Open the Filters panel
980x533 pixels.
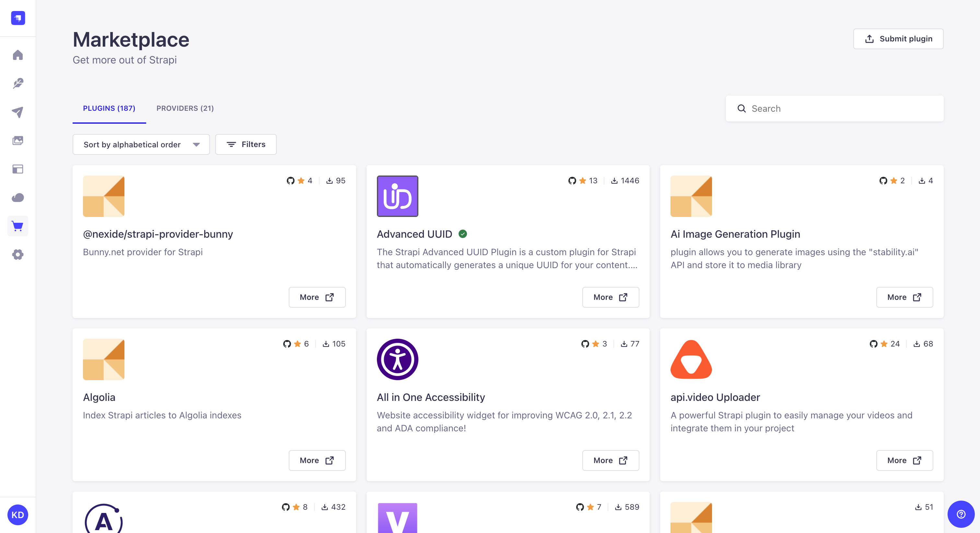pyautogui.click(x=245, y=144)
